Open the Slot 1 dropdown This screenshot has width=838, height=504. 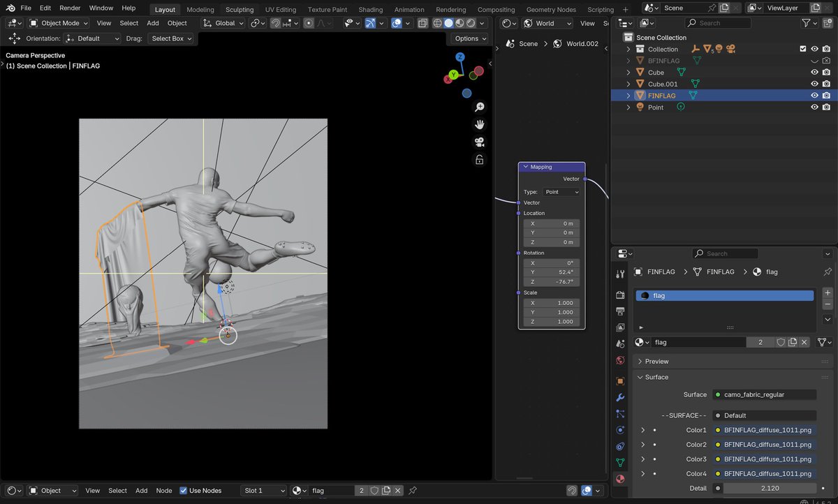click(263, 490)
